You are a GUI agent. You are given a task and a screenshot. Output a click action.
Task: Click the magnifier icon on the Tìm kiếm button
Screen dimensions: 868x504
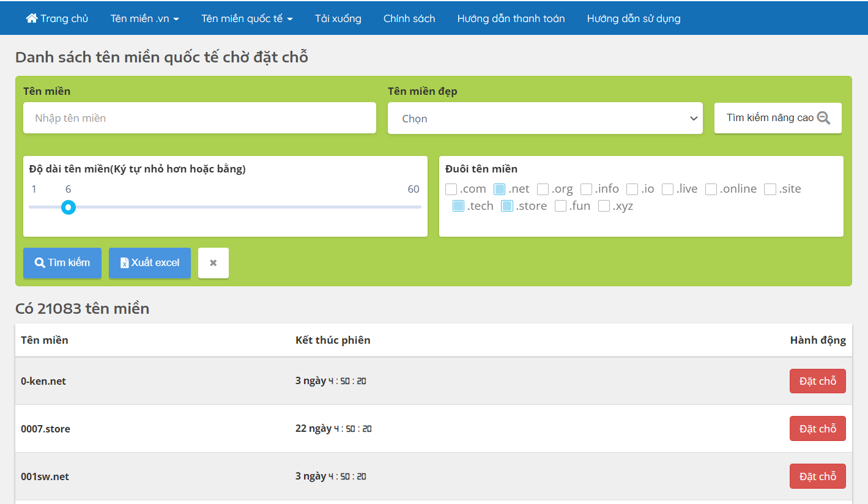coord(40,263)
